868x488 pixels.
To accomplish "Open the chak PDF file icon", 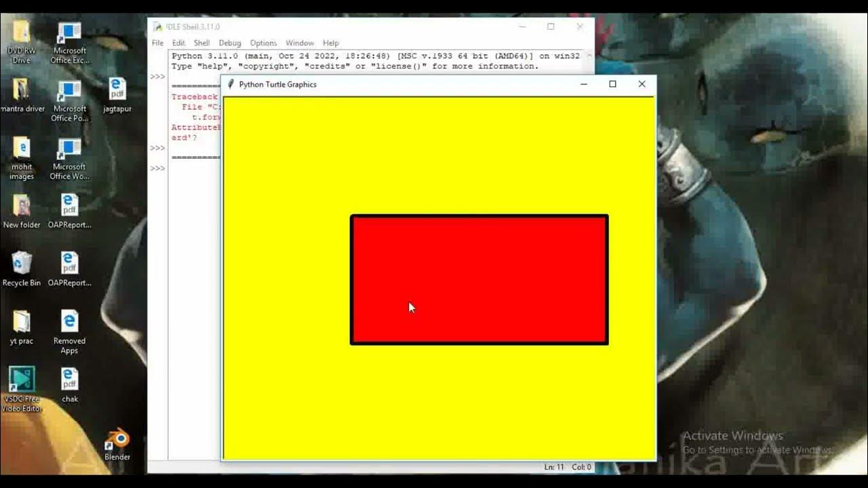I will 70,386.
